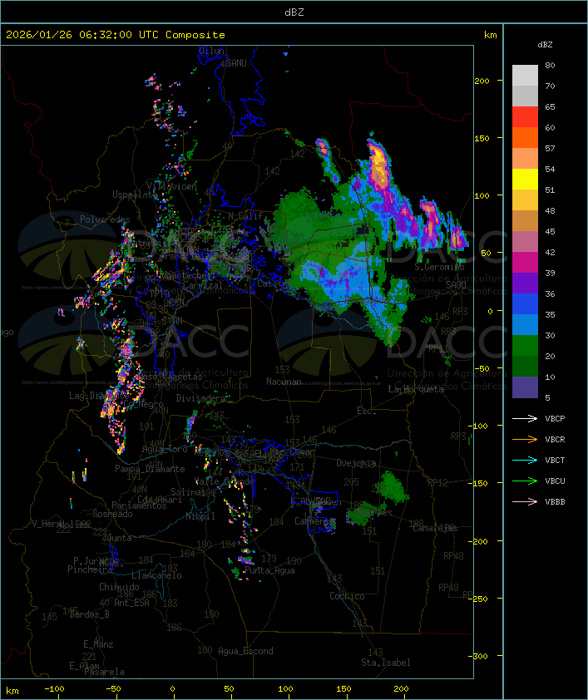
Task: Select the green VBCU arrow icon
Action: pos(526,481)
